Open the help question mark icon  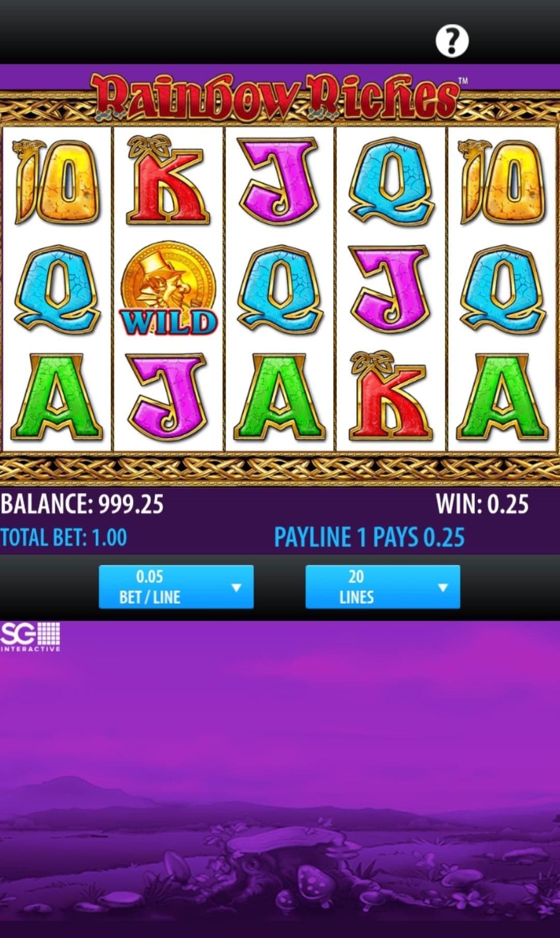pyautogui.click(x=452, y=40)
